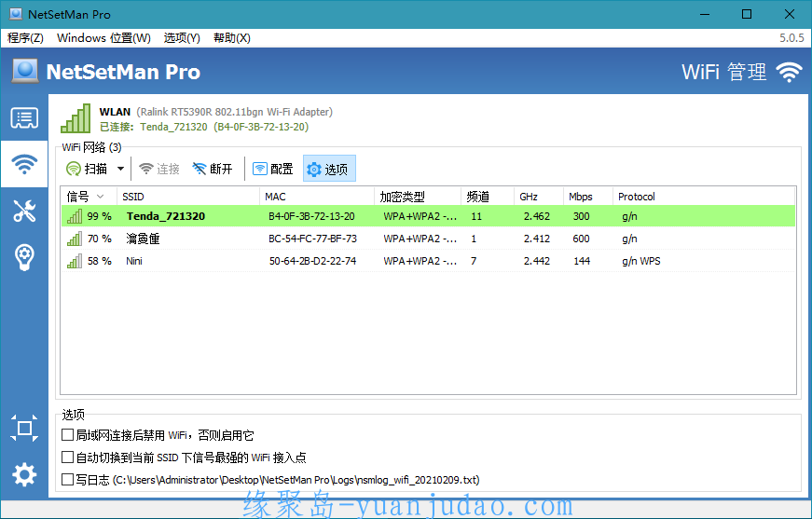The width and height of the screenshot is (812, 519).
Task: Click the 144 Mbps value
Action: tap(582, 261)
